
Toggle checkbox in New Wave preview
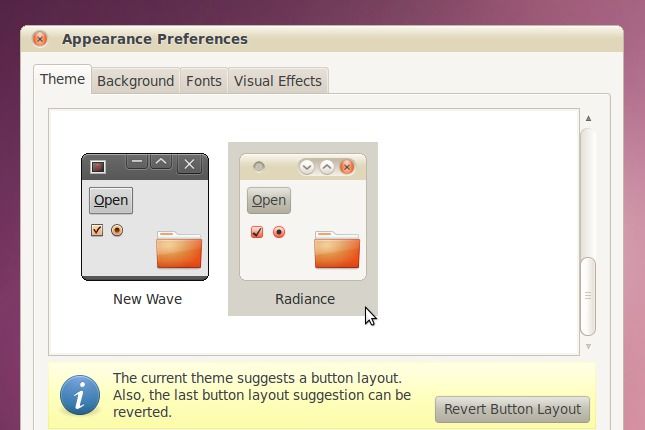tap(97, 230)
